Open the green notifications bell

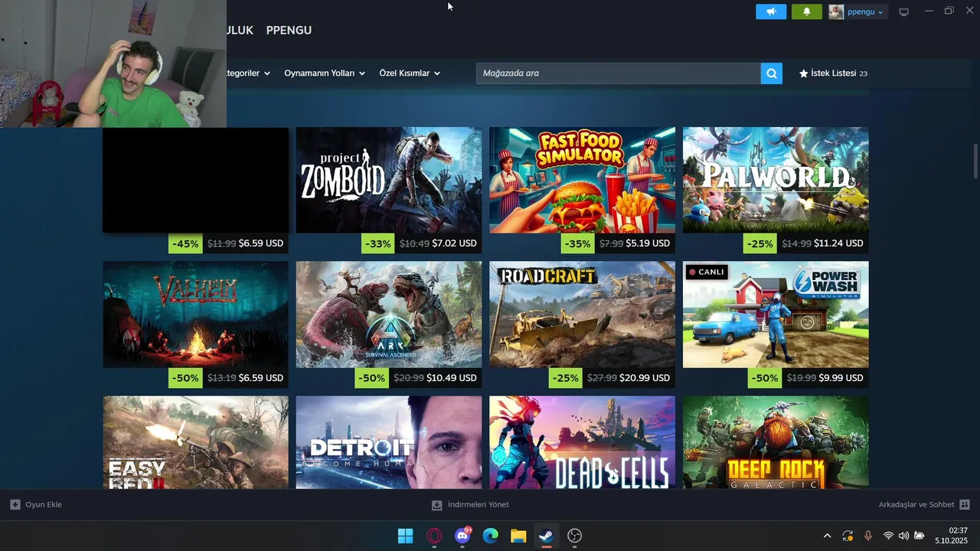click(x=806, y=11)
